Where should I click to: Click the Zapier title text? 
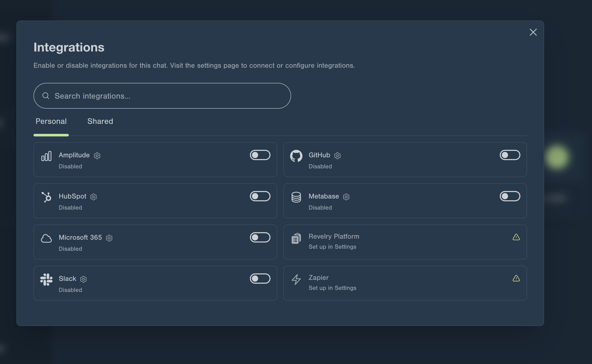coord(318,277)
